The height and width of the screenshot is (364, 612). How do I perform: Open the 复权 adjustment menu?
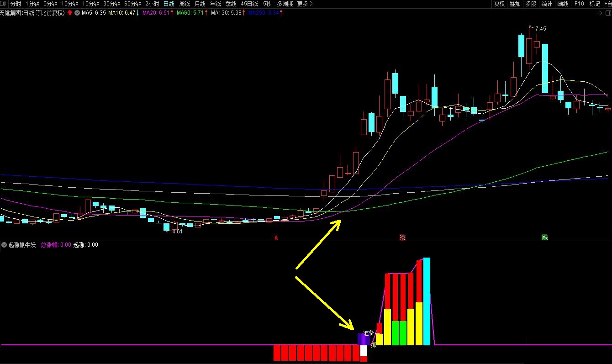click(x=500, y=4)
